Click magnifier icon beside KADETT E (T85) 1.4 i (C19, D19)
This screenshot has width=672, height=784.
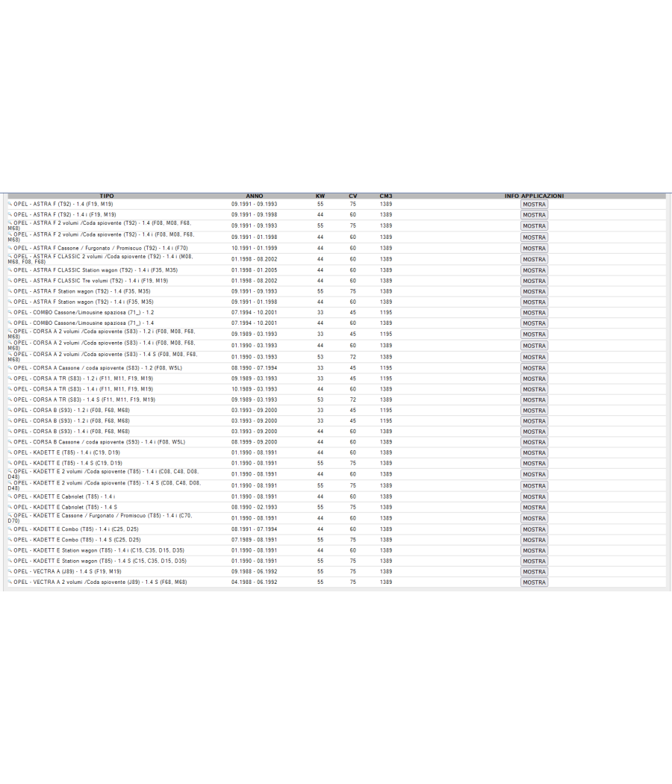point(10,452)
